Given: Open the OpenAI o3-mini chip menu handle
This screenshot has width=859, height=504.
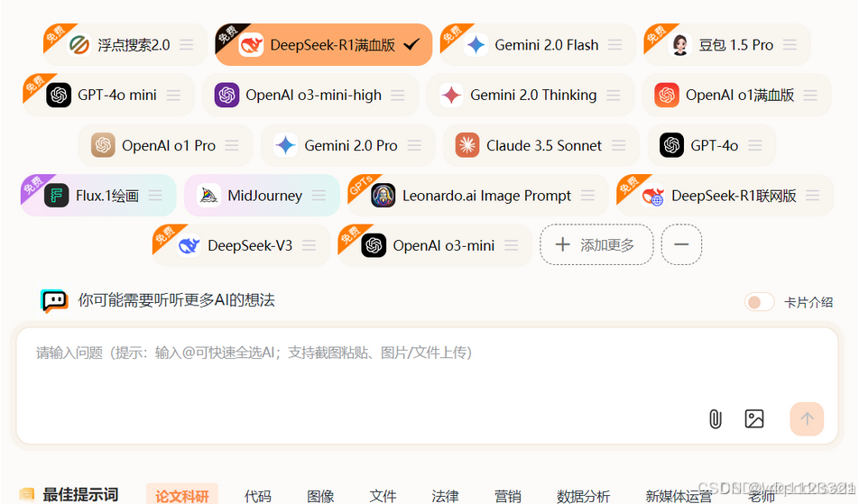Looking at the screenshot, I should coord(511,246).
